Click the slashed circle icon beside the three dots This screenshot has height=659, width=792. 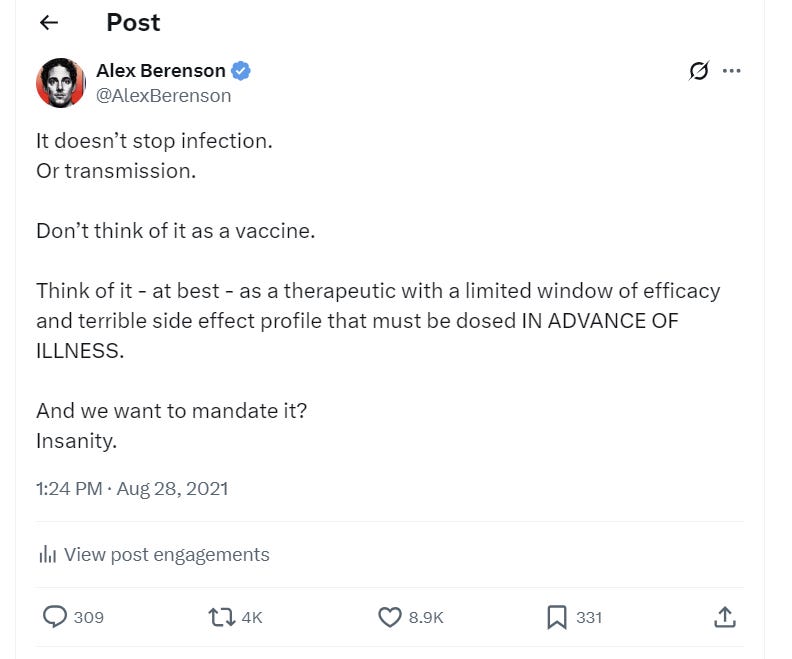click(x=699, y=71)
